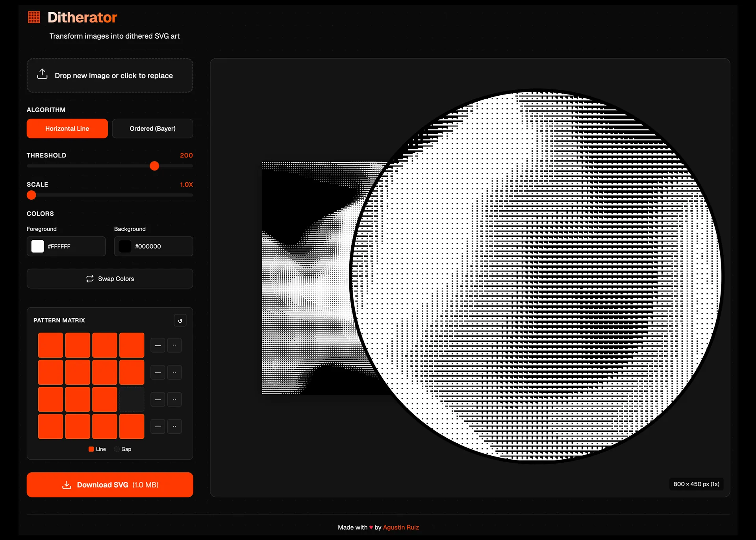Select the Horizontal Line algorithm
Image resolution: width=756 pixels, height=540 pixels.
67,128
